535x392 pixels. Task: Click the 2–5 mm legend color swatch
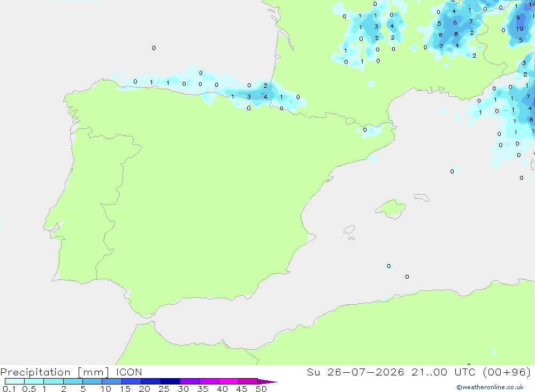[73, 381]
